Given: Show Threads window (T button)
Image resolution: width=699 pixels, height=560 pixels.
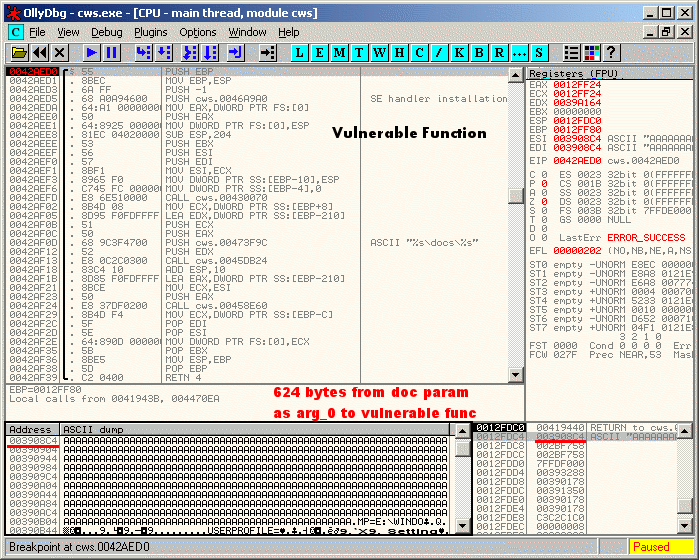Looking at the screenshot, I should pyautogui.click(x=359, y=53).
